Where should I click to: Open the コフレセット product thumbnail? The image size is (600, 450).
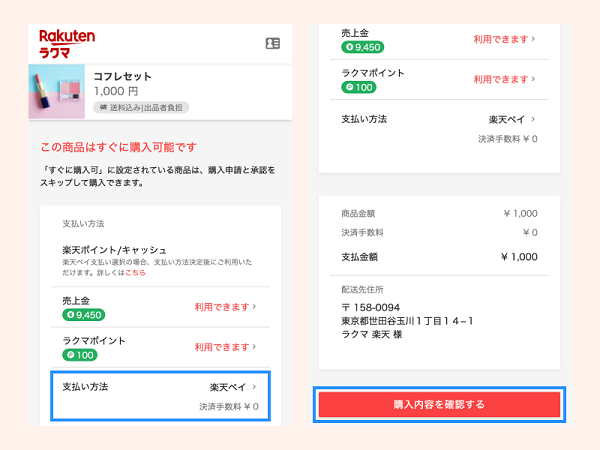click(x=57, y=91)
